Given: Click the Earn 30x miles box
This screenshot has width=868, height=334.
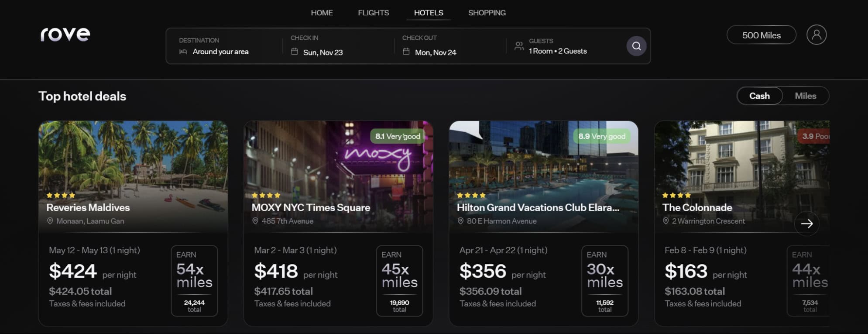Looking at the screenshot, I should tap(604, 281).
